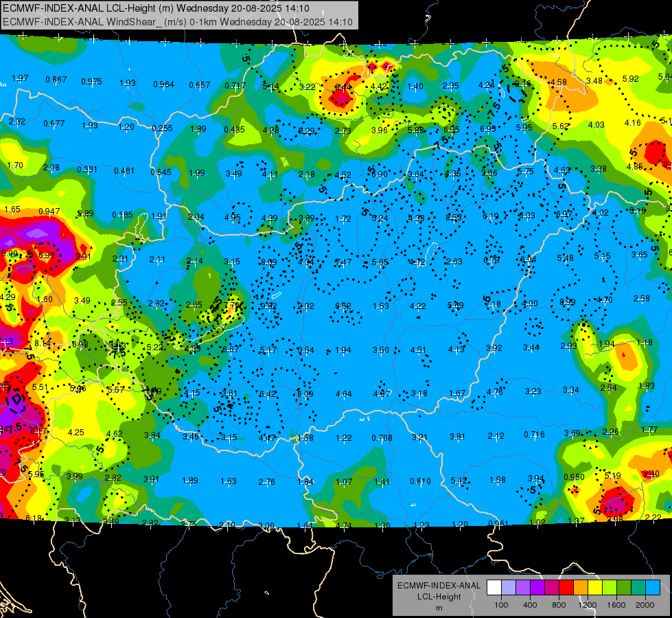Click the grid value 4.25
The width and height of the screenshot is (672, 618).
[x=76, y=433]
